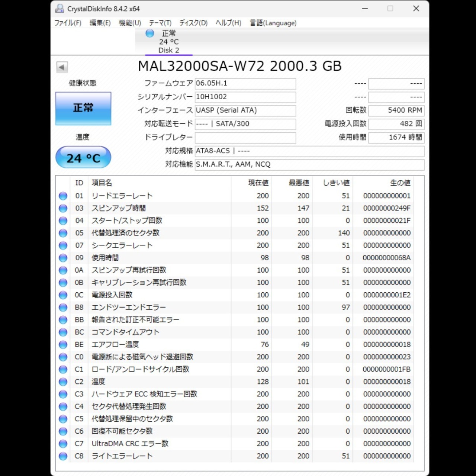Click the threshold value 140 in row 05

click(x=344, y=233)
